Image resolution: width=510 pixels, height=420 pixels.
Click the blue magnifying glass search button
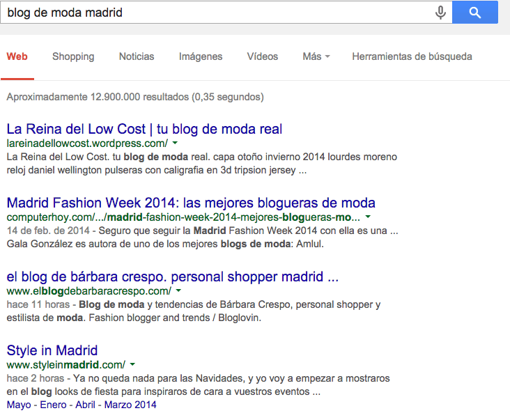point(475,13)
